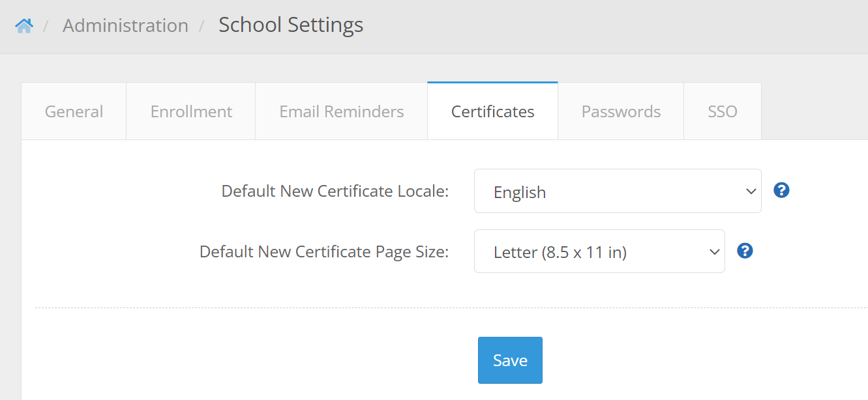Switch to the Enrollment tab
868x400 pixels.
191,111
